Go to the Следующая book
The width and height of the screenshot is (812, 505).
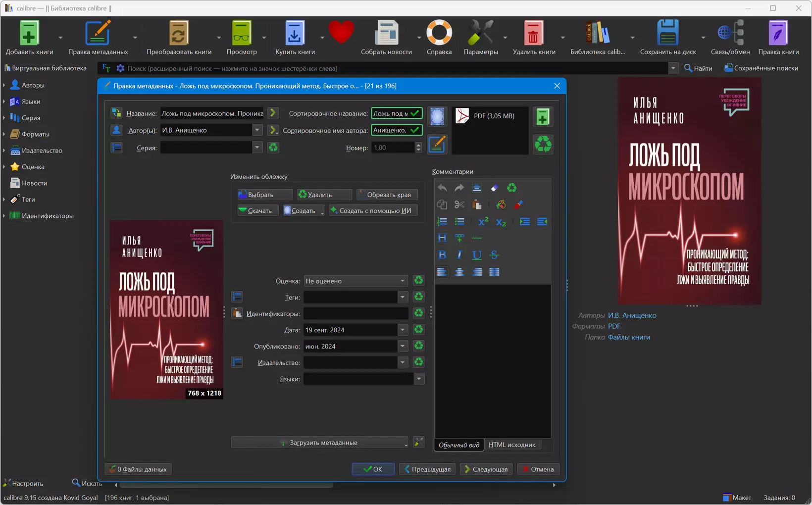pyautogui.click(x=486, y=469)
